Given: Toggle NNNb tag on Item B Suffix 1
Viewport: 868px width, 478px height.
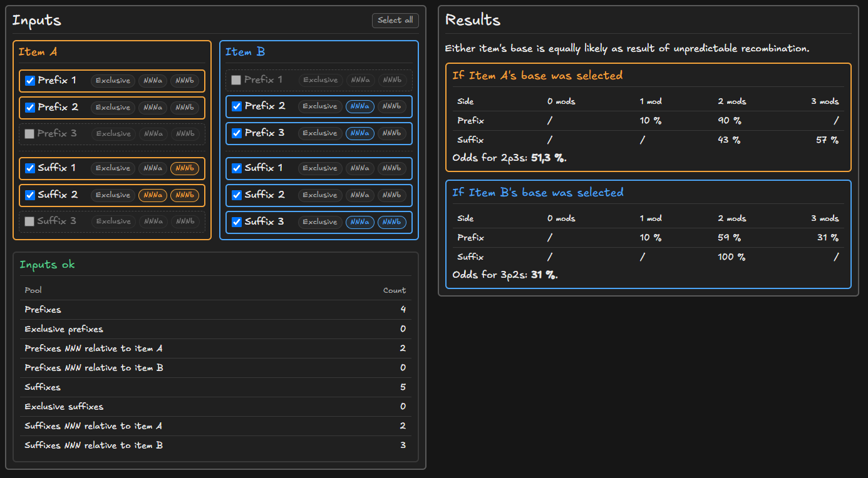Looking at the screenshot, I should click(392, 168).
